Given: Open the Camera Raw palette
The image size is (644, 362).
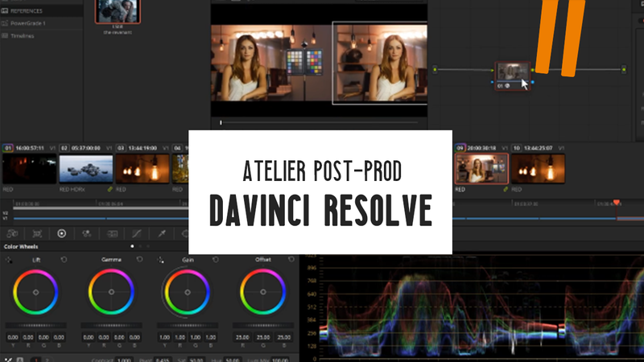Looking at the screenshot, I should coord(12,233).
